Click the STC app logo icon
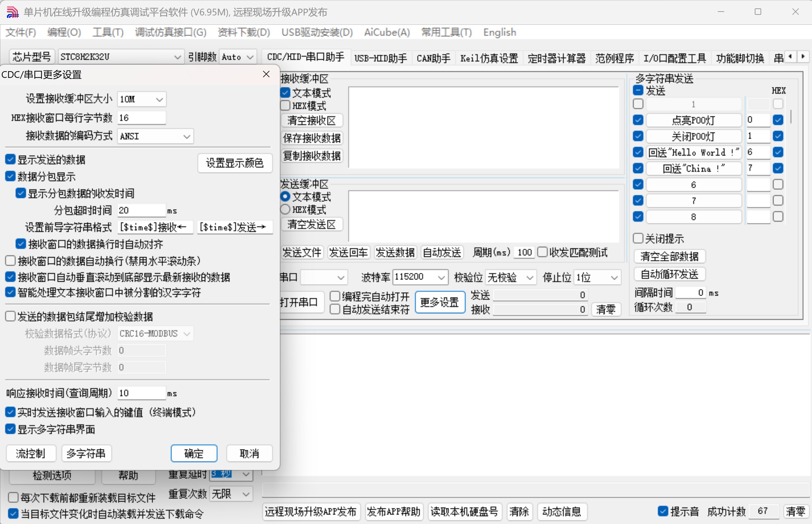The height and width of the screenshot is (524, 812). pyautogui.click(x=12, y=12)
